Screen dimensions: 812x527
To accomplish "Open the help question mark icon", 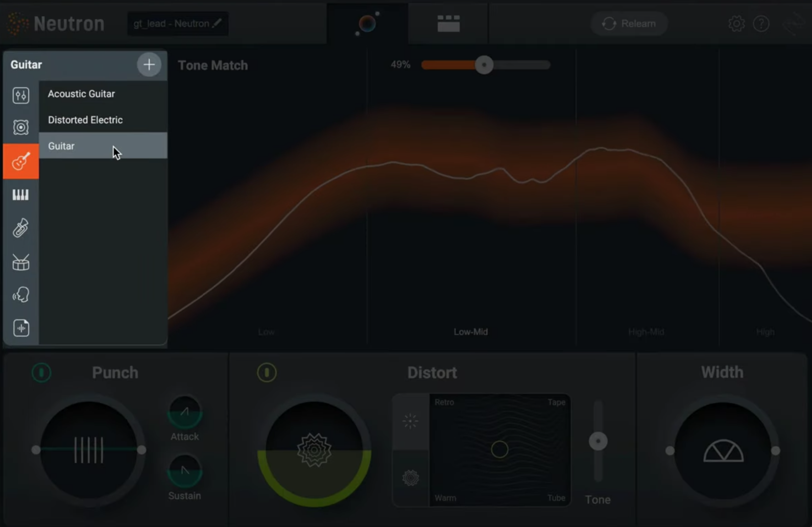I will [x=761, y=23].
